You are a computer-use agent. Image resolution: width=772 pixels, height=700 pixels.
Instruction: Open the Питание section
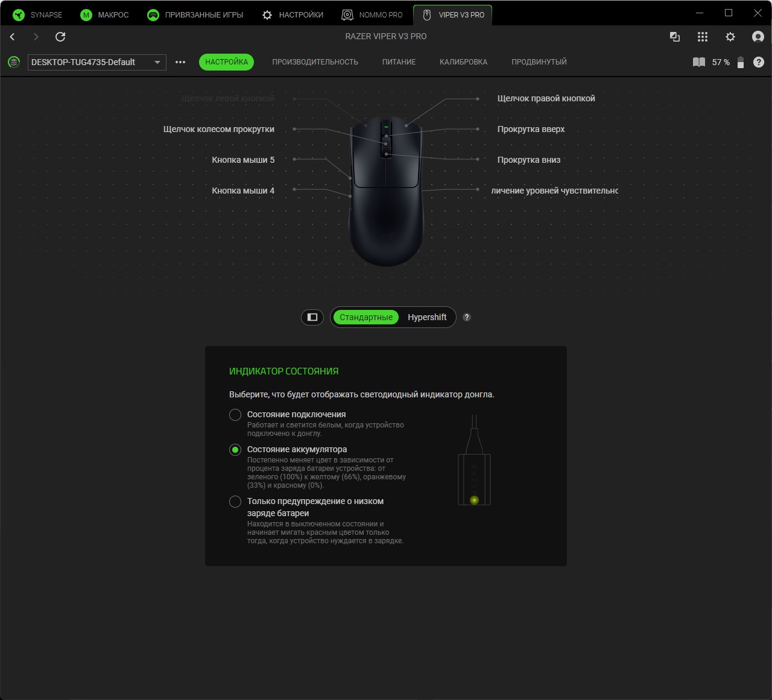(399, 62)
